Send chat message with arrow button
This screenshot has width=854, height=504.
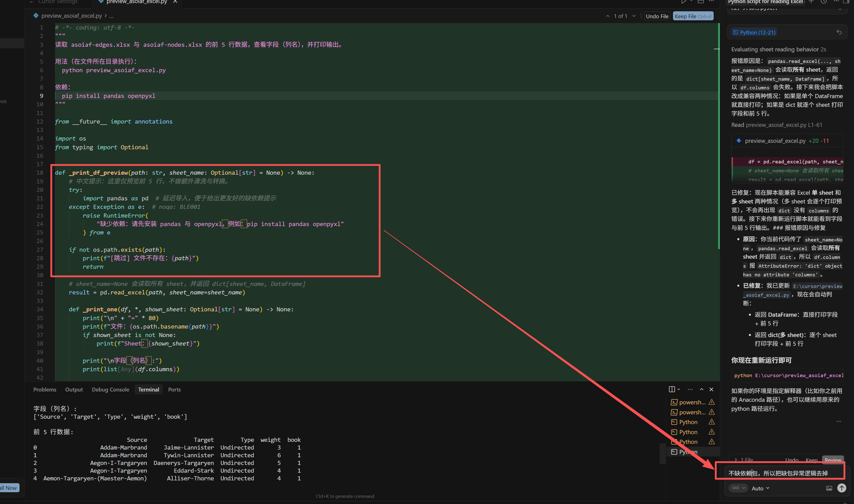pyautogui.click(x=841, y=488)
